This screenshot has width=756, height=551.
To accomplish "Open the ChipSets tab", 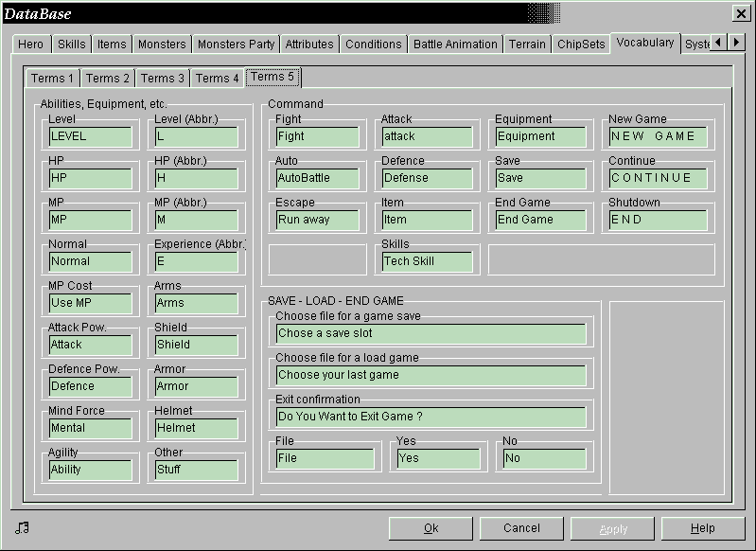I will coord(581,44).
